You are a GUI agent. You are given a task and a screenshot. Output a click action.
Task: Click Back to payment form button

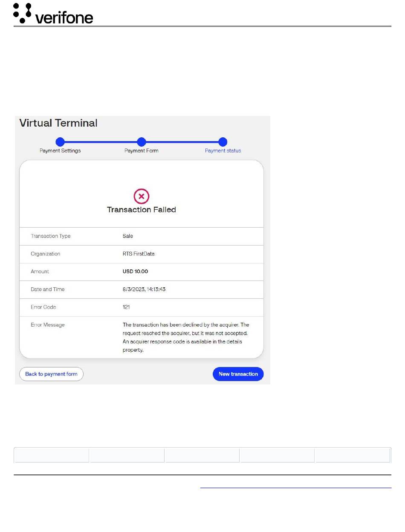pyautogui.click(x=51, y=374)
